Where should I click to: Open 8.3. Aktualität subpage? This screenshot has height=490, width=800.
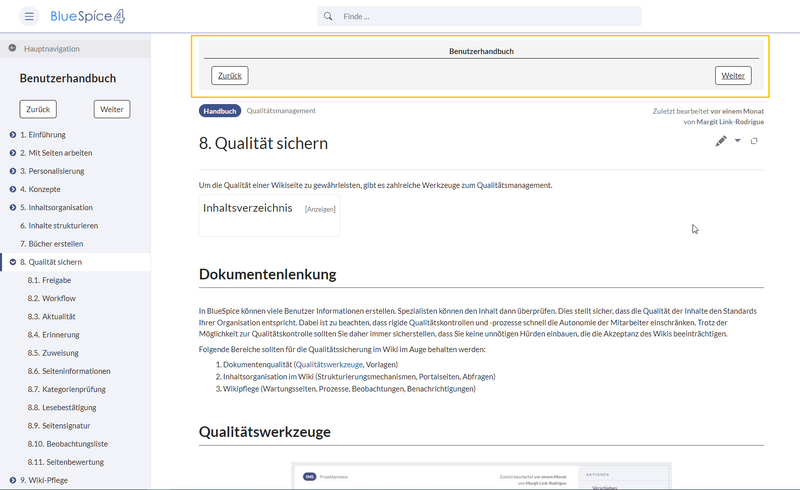tap(52, 316)
